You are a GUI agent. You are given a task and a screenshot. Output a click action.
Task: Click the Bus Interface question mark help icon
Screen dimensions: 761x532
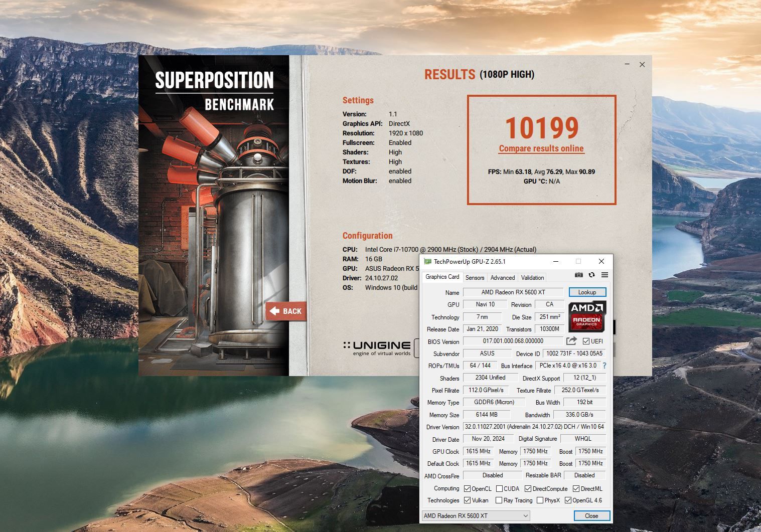point(604,366)
